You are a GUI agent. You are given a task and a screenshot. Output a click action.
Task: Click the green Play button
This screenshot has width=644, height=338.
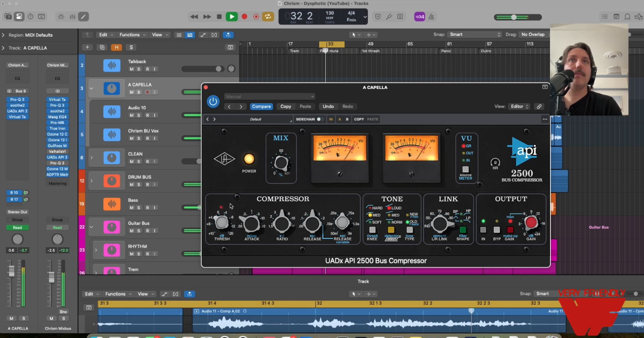pos(232,17)
